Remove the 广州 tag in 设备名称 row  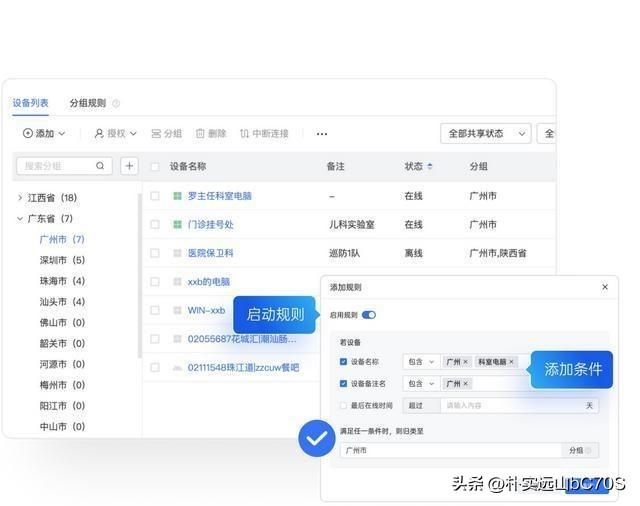tap(465, 362)
